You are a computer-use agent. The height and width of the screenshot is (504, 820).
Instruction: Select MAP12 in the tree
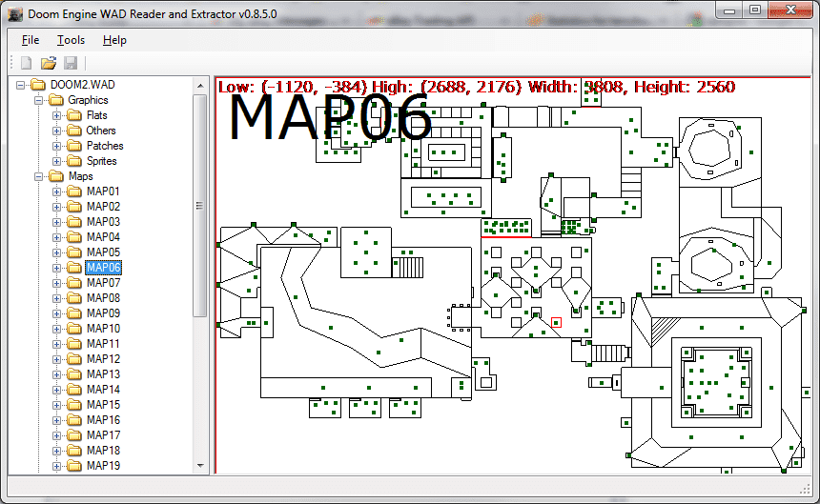(x=104, y=359)
